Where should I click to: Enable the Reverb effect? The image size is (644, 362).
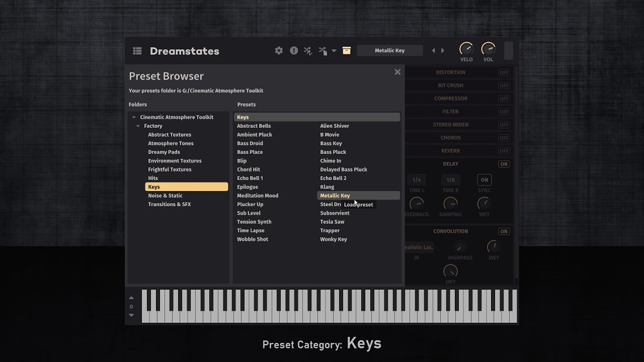point(504,151)
